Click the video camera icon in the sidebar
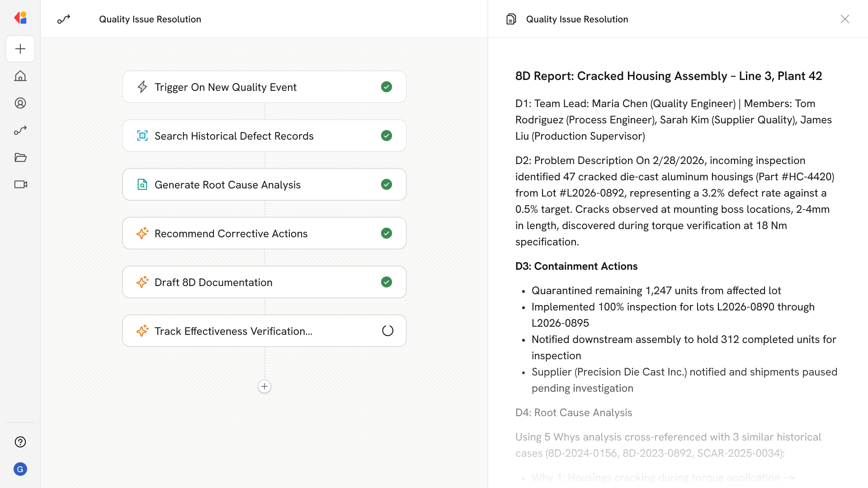This screenshot has width=868, height=488. pos(20,184)
